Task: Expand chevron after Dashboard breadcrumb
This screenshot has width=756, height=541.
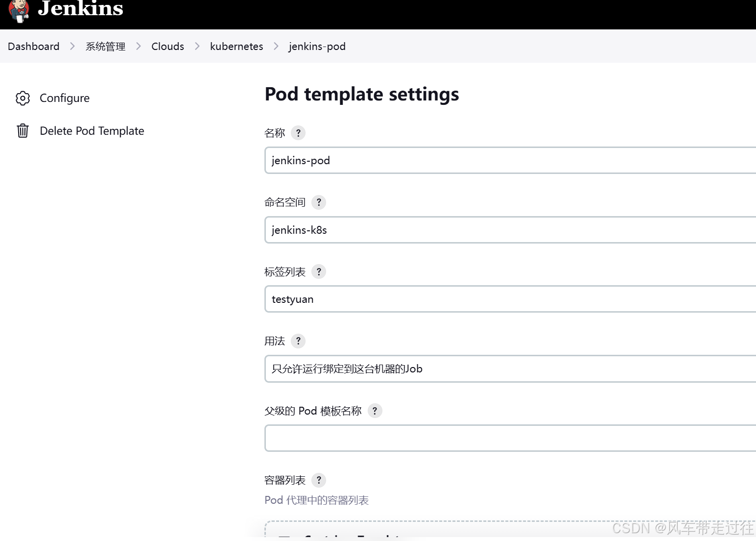Action: coord(72,46)
